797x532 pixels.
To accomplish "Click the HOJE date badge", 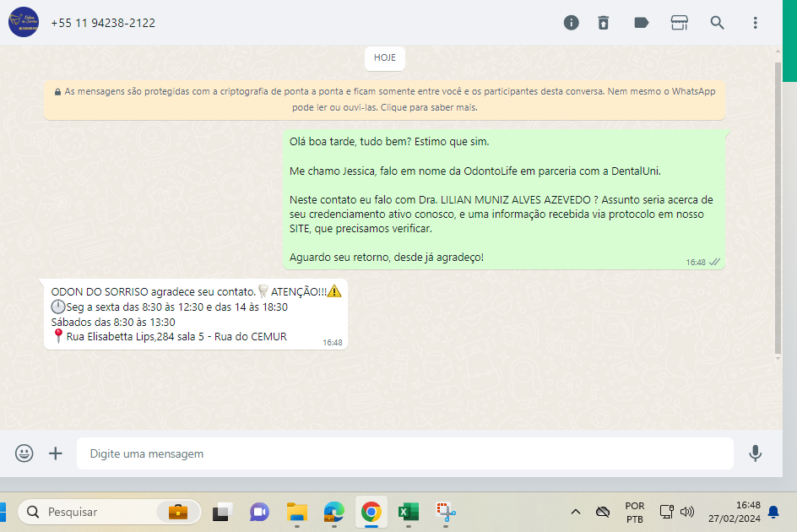I will (x=385, y=58).
